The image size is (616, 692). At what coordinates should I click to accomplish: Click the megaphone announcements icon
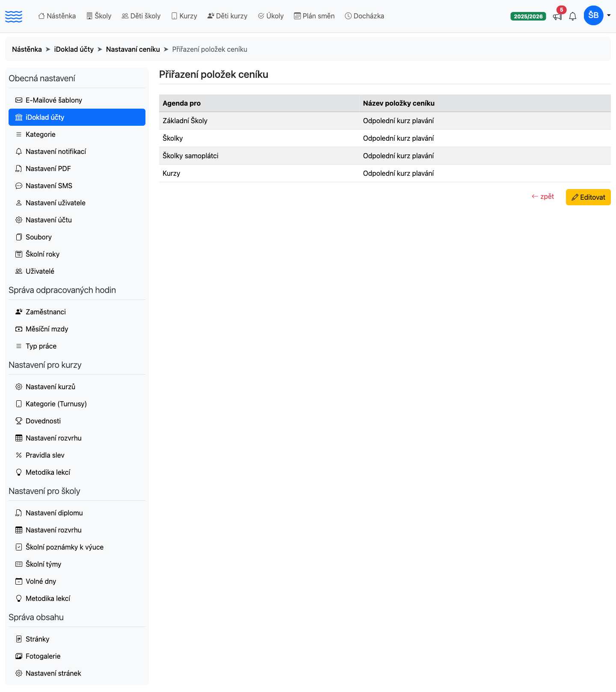pyautogui.click(x=557, y=16)
